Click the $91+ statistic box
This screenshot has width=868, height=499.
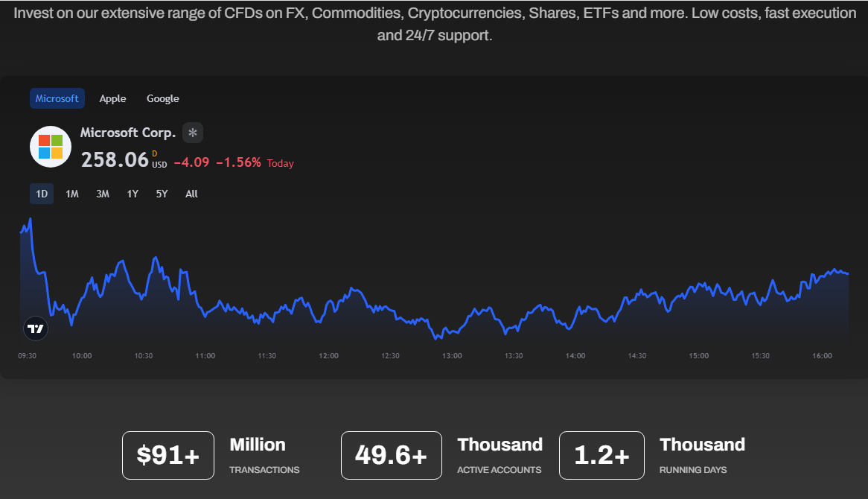168,455
